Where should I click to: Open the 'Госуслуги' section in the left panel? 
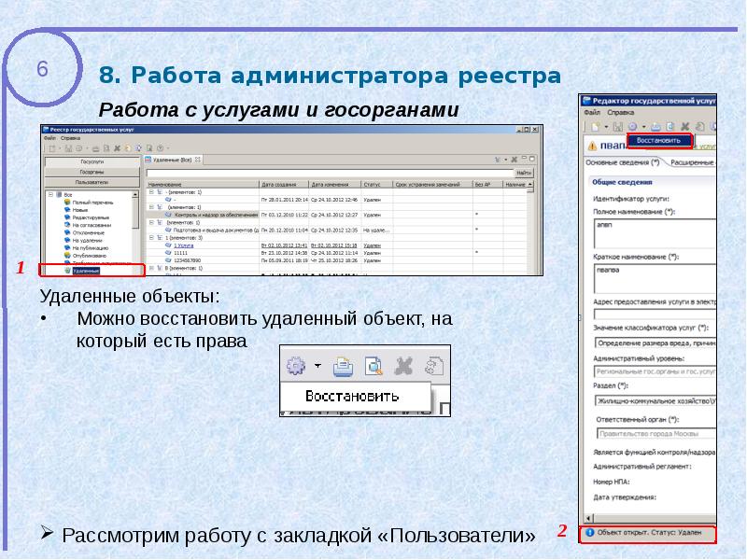91,161
